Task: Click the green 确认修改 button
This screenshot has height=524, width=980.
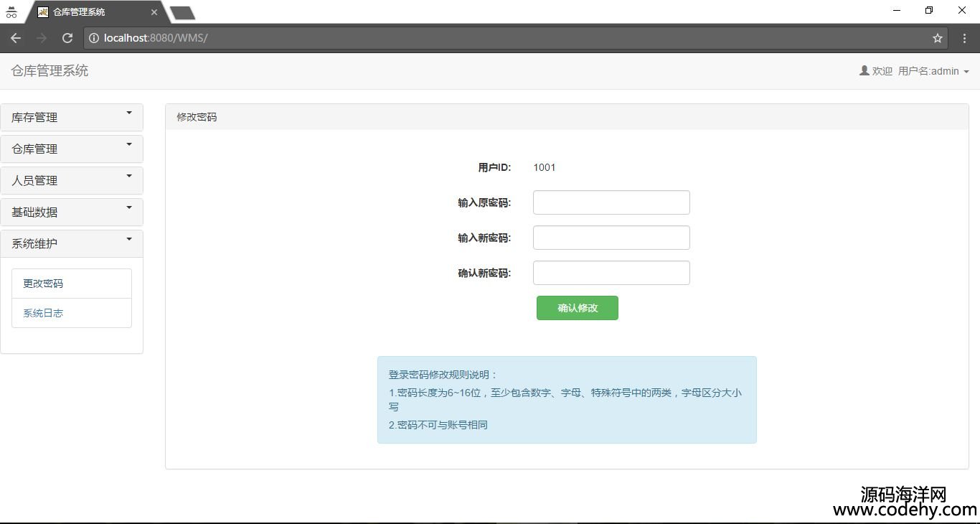Action: tap(578, 308)
